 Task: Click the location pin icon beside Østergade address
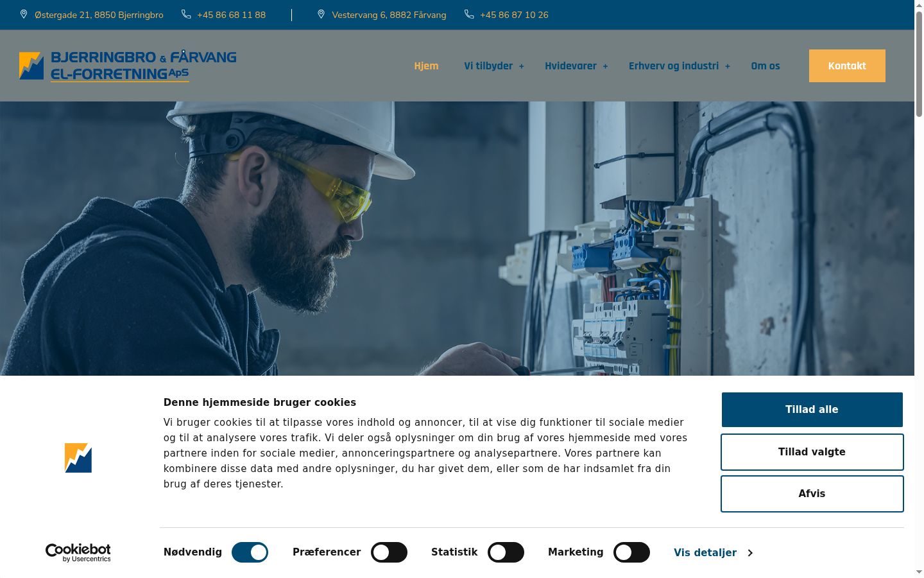coord(24,14)
